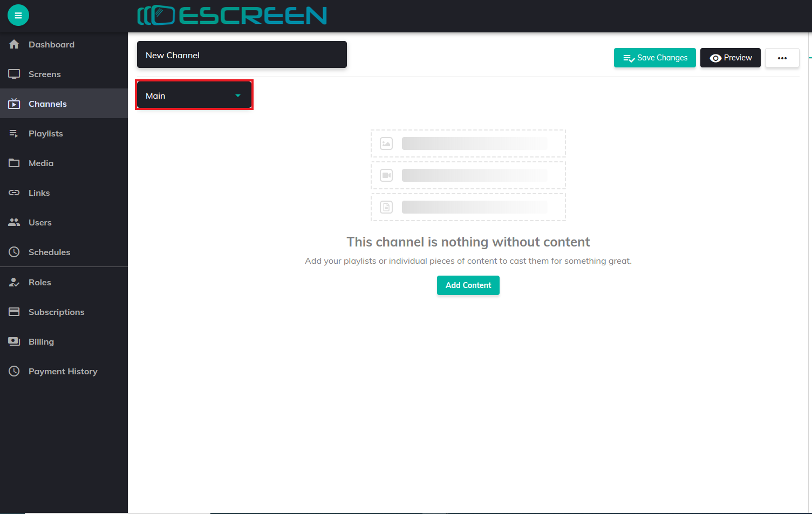812x514 pixels.
Task: Click the Schedules clock icon
Action: tap(15, 252)
